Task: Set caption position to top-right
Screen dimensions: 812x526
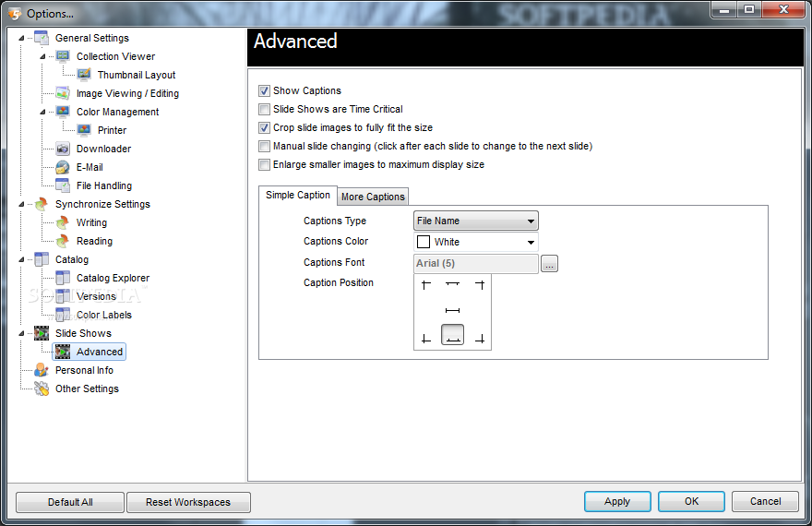Action: pos(480,284)
